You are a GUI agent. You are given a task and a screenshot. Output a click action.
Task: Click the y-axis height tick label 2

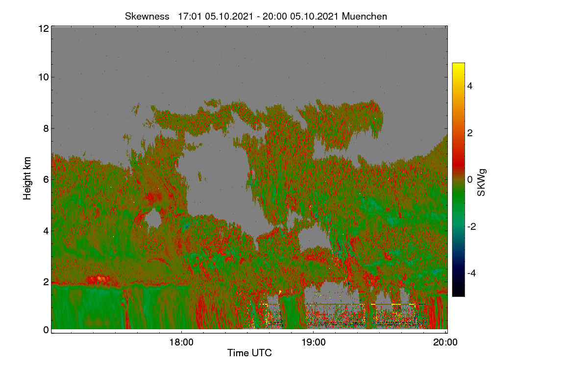pos(46,282)
